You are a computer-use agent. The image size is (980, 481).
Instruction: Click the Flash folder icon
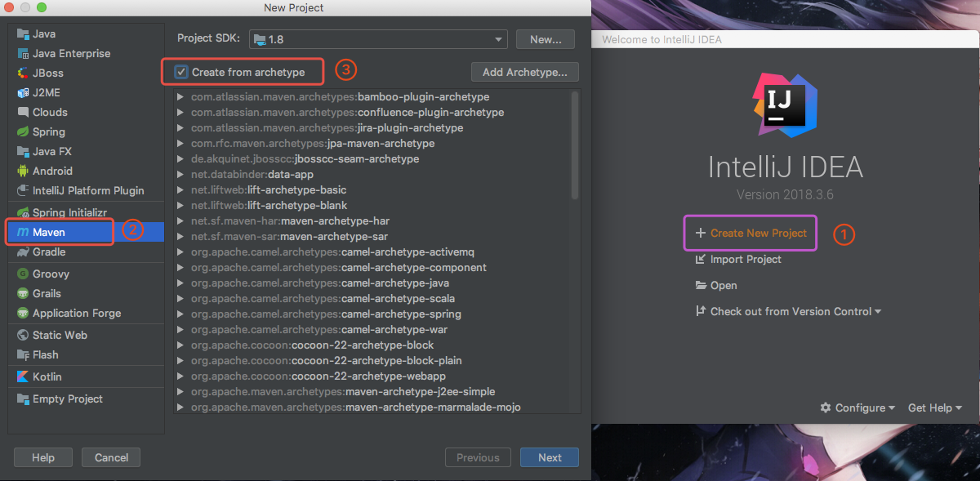click(23, 355)
